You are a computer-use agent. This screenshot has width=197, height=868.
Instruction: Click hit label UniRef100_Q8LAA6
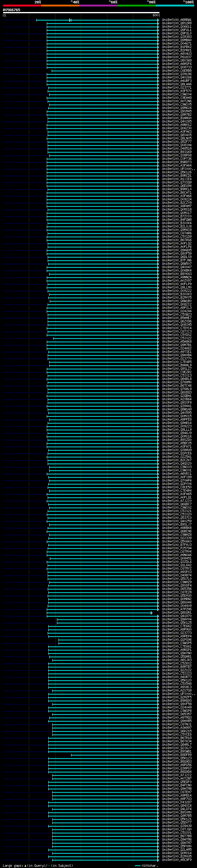[176, 84]
